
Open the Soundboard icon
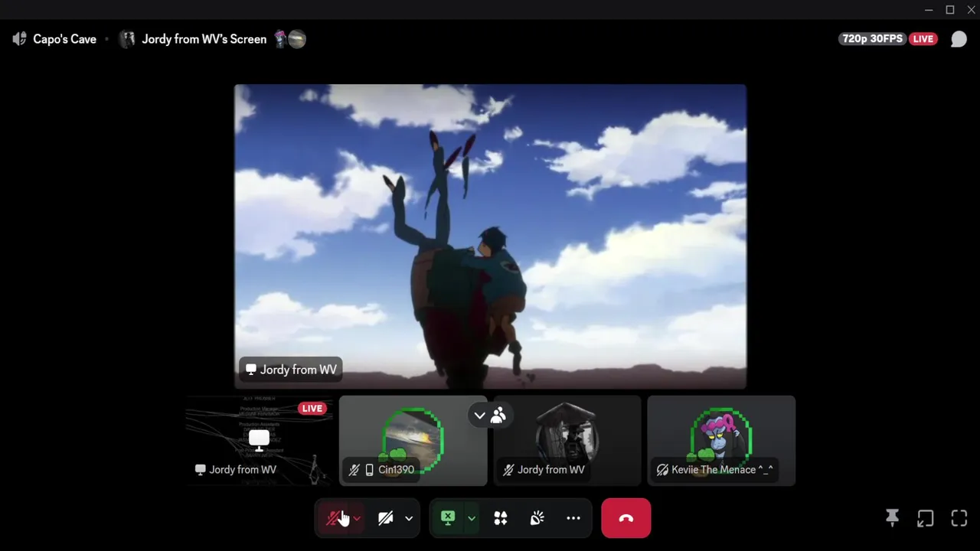point(537,518)
